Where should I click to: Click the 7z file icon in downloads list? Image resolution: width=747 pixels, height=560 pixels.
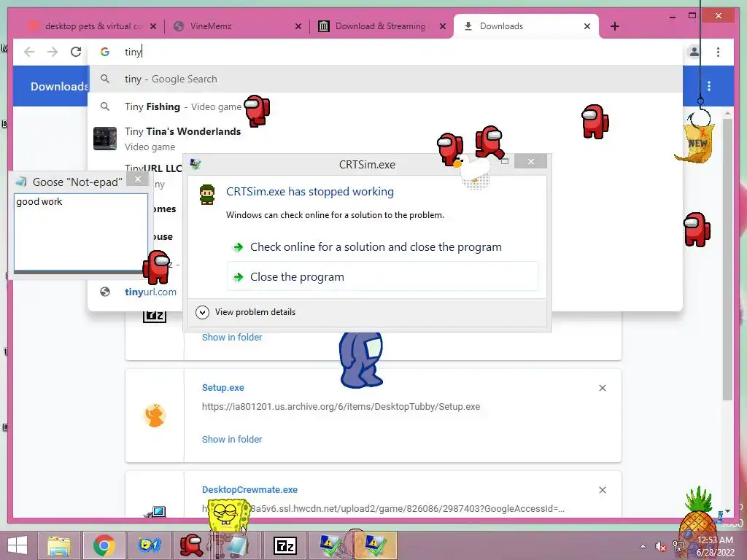tap(155, 316)
